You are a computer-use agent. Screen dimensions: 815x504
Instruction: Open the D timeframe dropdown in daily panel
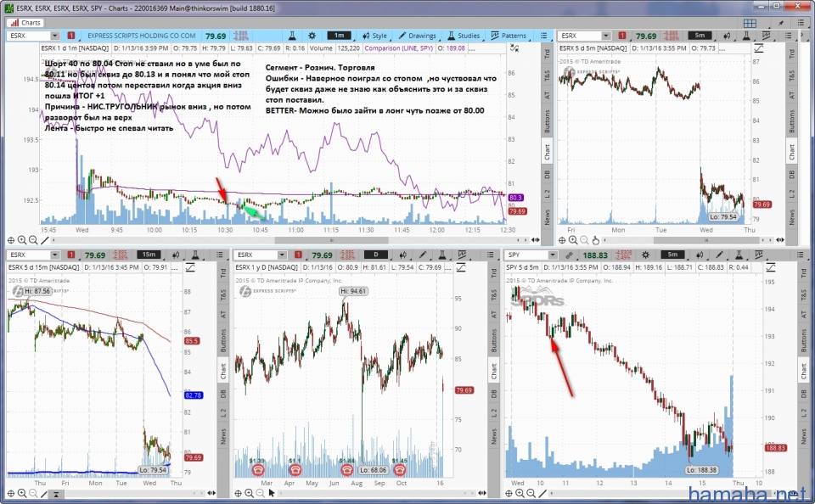coord(376,255)
